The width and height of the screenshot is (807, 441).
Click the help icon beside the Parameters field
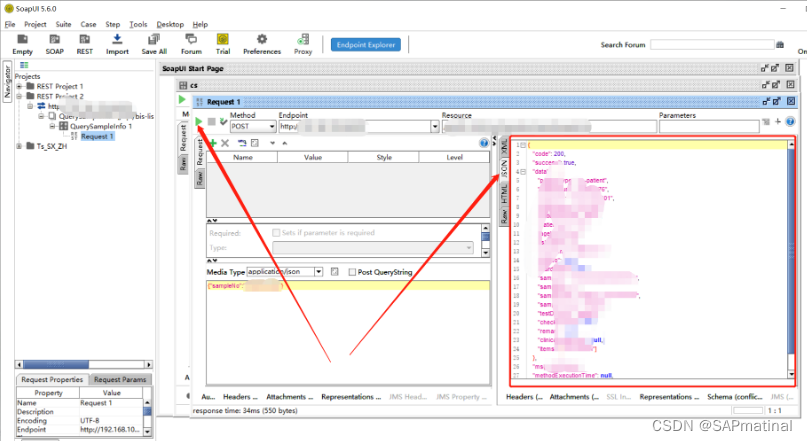pos(790,121)
